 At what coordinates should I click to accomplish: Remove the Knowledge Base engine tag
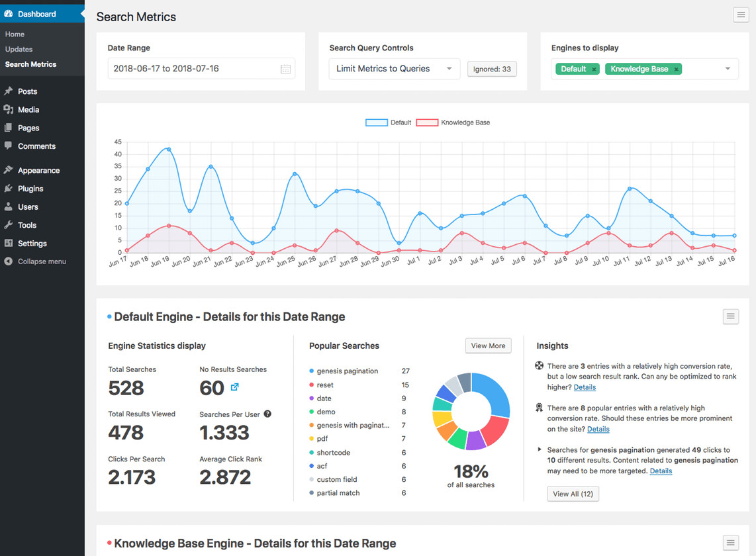(676, 69)
